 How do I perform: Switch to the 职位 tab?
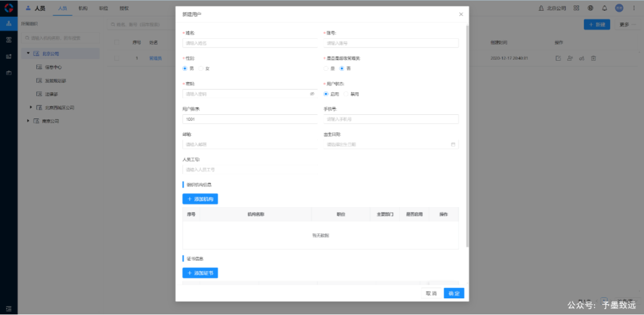(x=104, y=8)
